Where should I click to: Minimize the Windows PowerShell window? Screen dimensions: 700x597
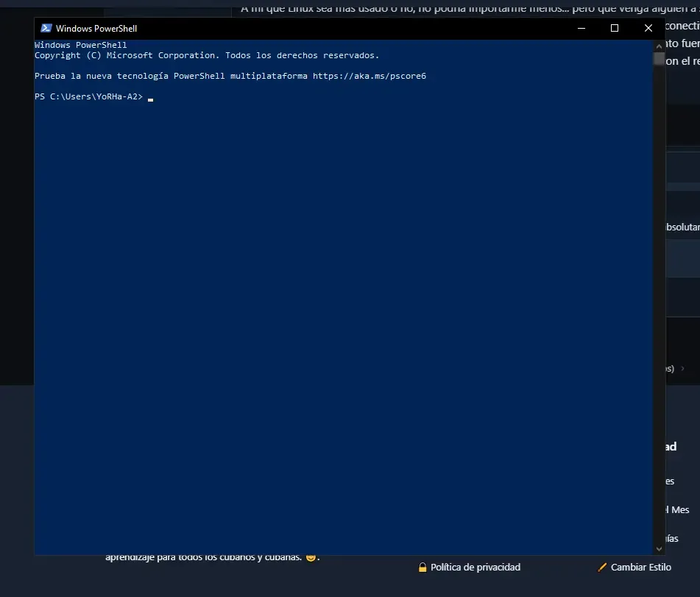581,28
